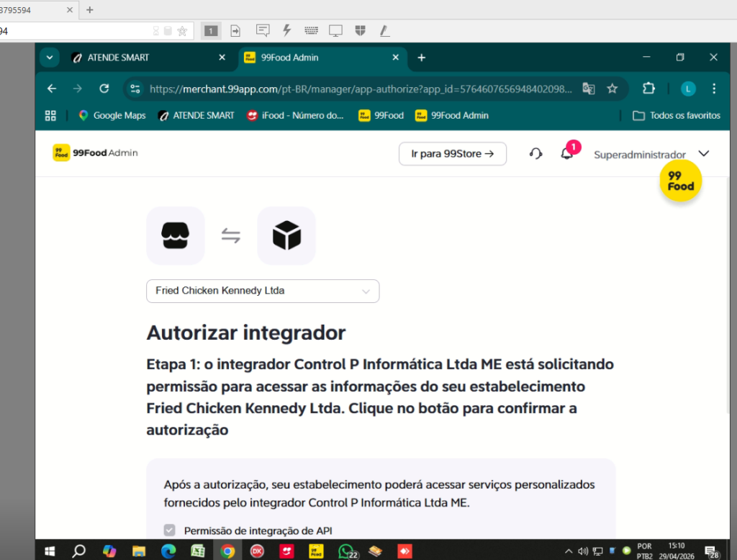Open Chrome from the taskbar
Image resolution: width=737 pixels, height=560 pixels.
[227, 551]
